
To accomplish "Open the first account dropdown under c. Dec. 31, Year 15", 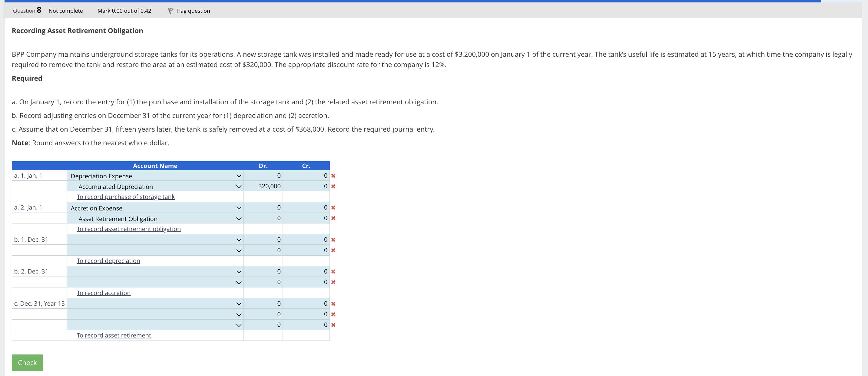I will 239,304.
